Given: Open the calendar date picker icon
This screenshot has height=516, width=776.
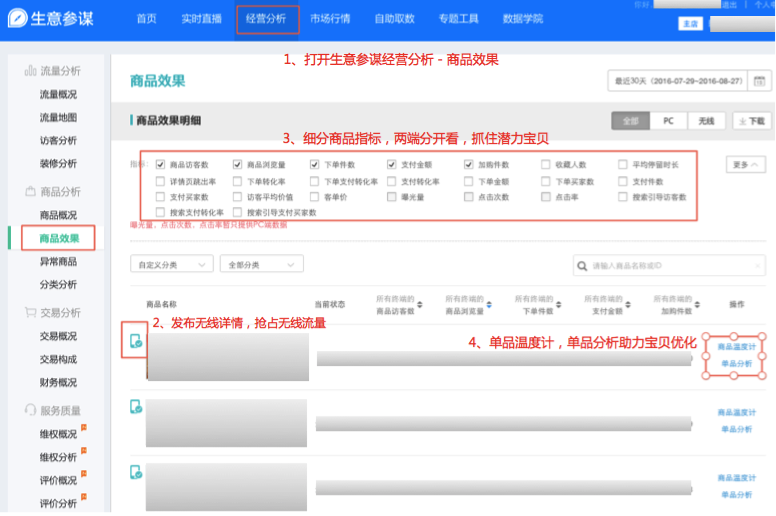Looking at the screenshot, I should coord(759,81).
